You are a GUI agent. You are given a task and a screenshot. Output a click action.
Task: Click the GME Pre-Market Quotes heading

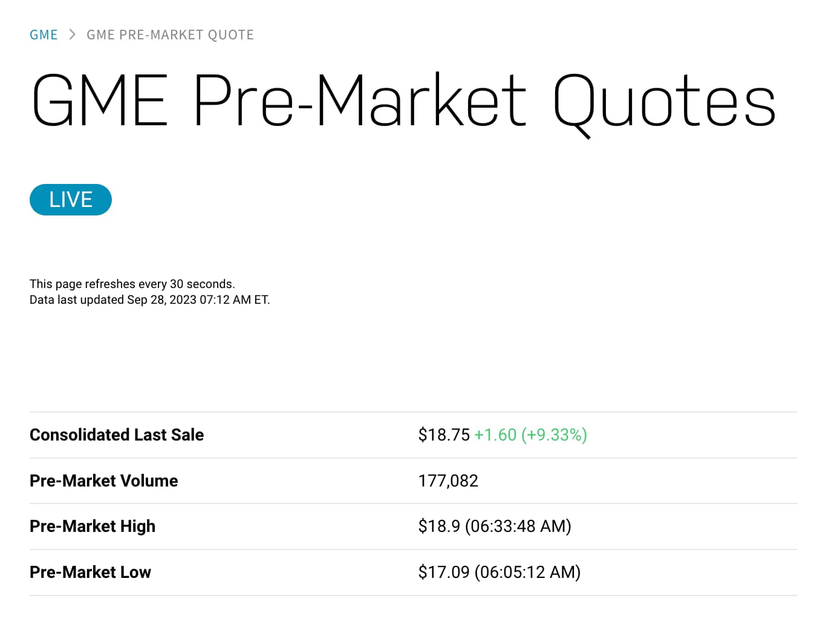tap(403, 102)
